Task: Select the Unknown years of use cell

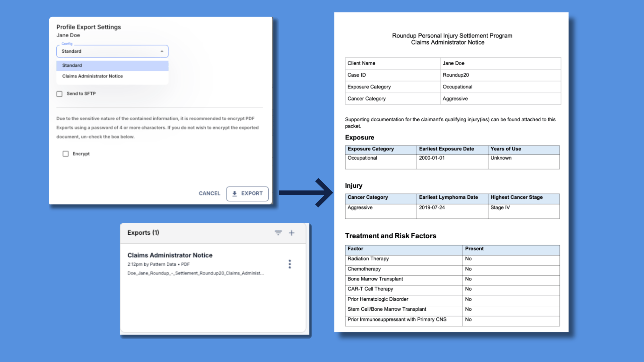Action: (524, 162)
